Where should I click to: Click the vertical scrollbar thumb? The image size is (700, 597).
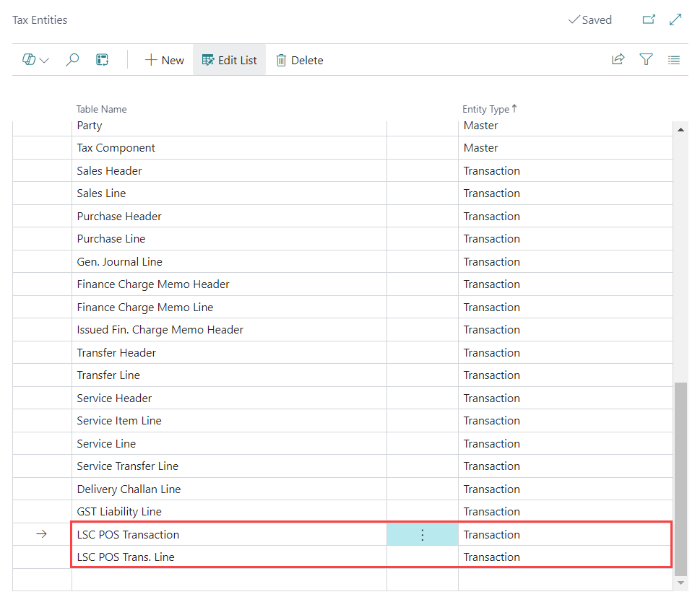tap(680, 476)
